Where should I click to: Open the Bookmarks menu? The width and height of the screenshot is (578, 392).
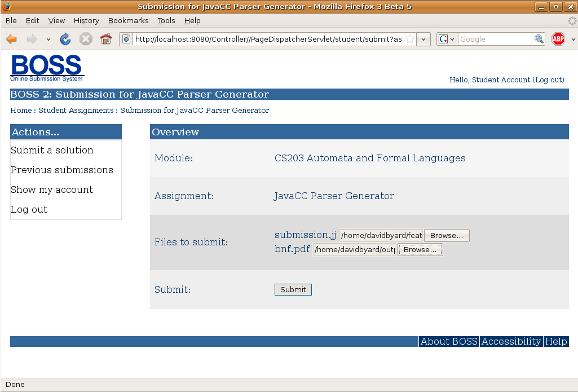(x=128, y=21)
